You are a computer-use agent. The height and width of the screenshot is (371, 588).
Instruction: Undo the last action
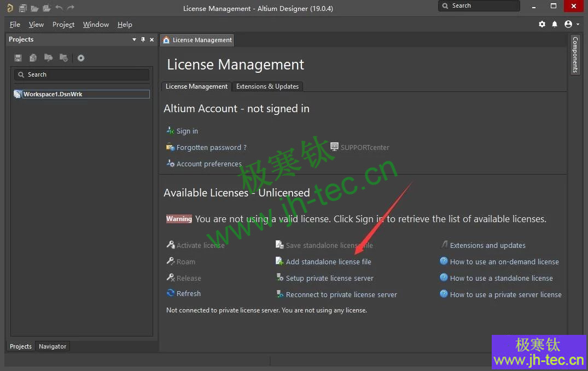pos(59,8)
